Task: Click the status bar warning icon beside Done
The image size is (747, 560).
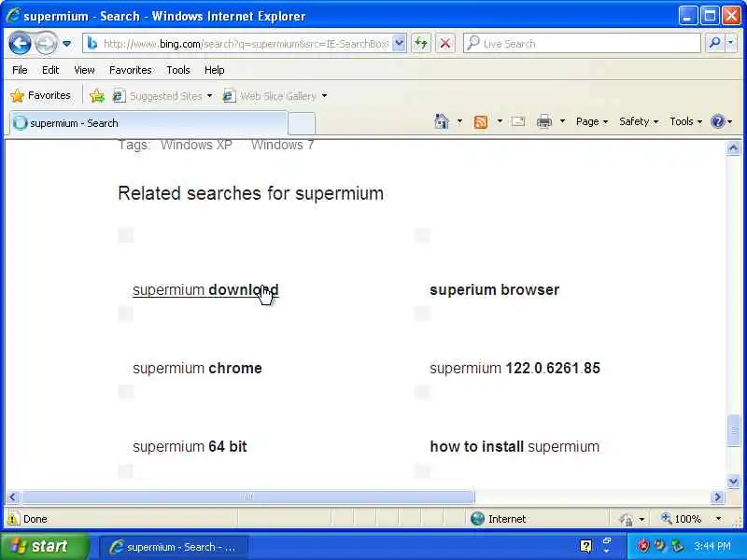Action: pyautogui.click(x=13, y=519)
